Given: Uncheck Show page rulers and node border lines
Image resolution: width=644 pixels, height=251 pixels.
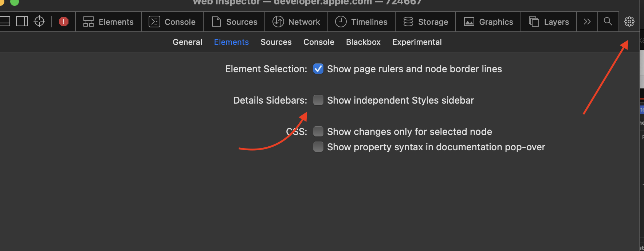Looking at the screenshot, I should coord(318,69).
